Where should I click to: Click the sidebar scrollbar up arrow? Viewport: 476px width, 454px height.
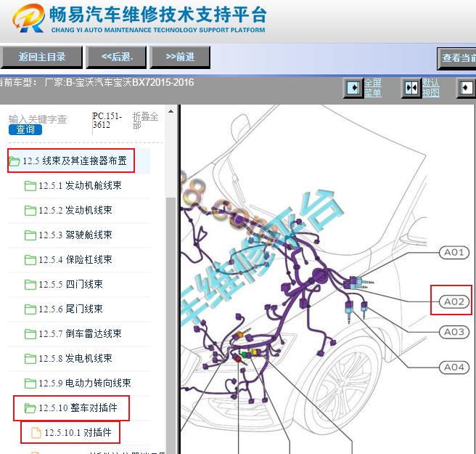pyautogui.click(x=171, y=112)
